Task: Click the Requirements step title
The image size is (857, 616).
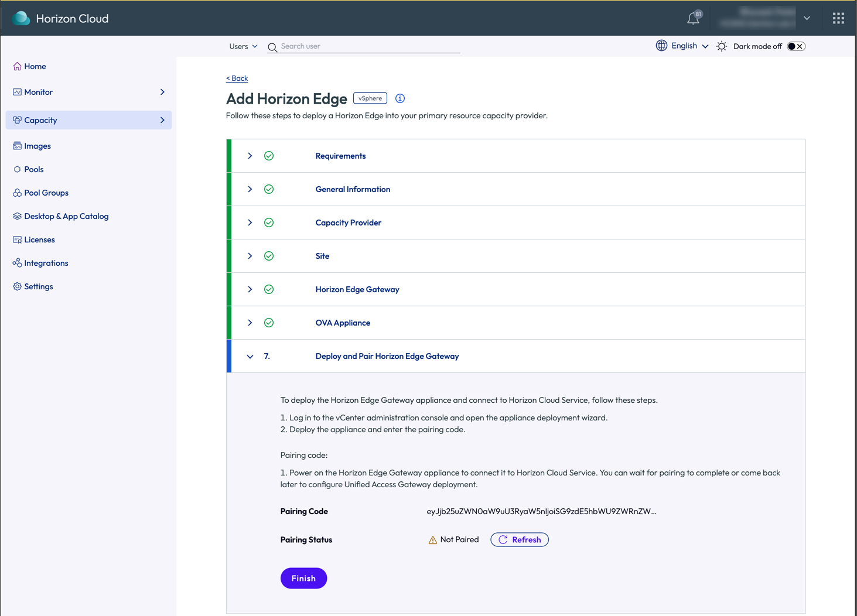Action: tap(340, 156)
